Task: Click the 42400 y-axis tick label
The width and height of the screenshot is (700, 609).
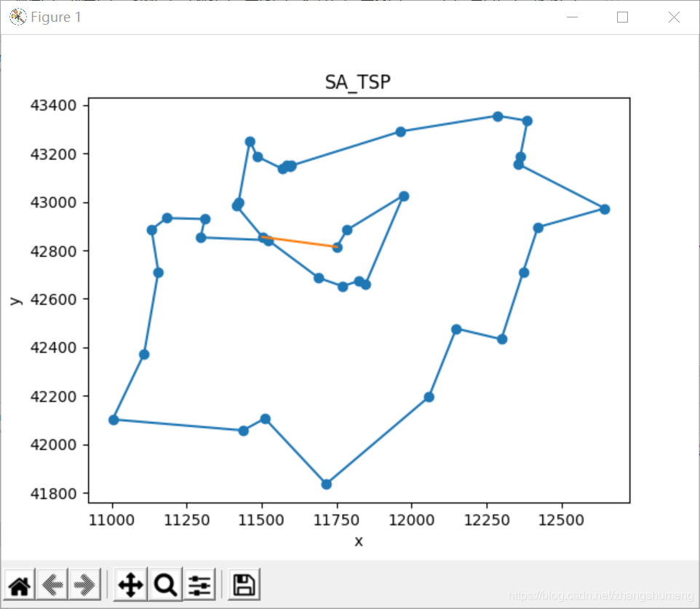Action: (53, 347)
